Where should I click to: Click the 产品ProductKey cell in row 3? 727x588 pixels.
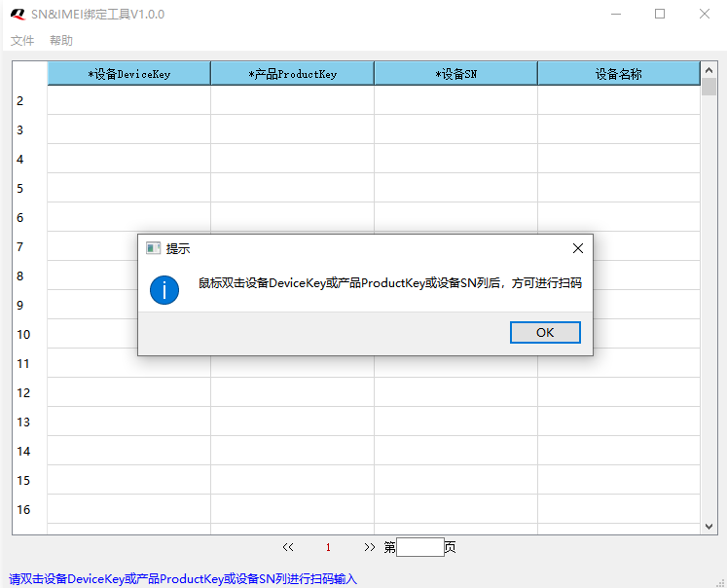(x=293, y=129)
